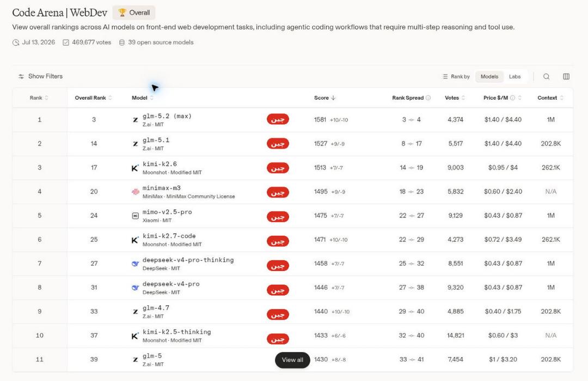
Task: Click the '39 open source models' text
Action: pos(161,43)
